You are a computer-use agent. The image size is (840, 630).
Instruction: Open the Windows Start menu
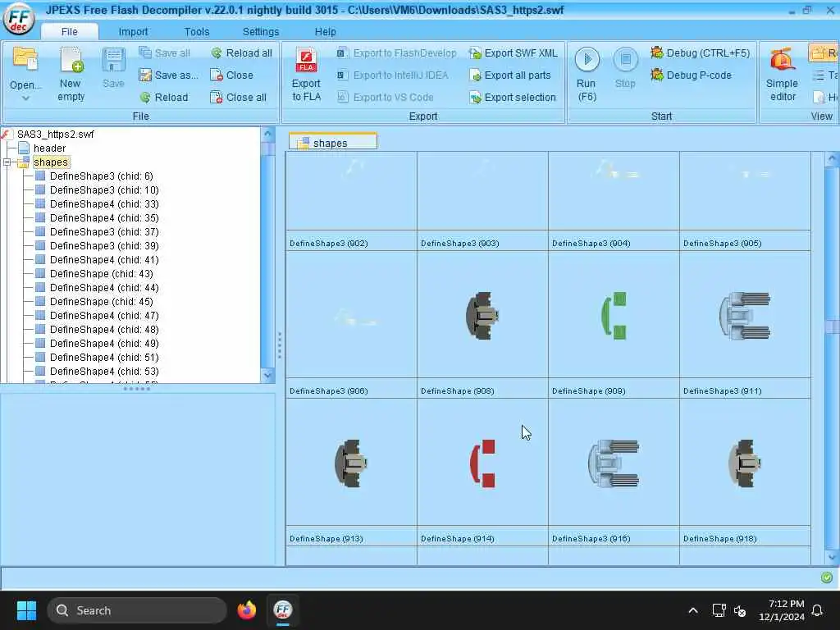[26, 610]
